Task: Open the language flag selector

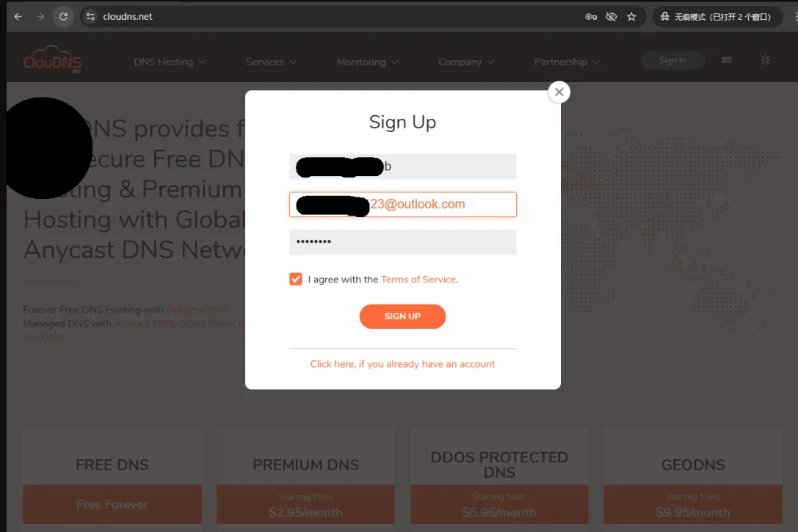Action: point(727,60)
